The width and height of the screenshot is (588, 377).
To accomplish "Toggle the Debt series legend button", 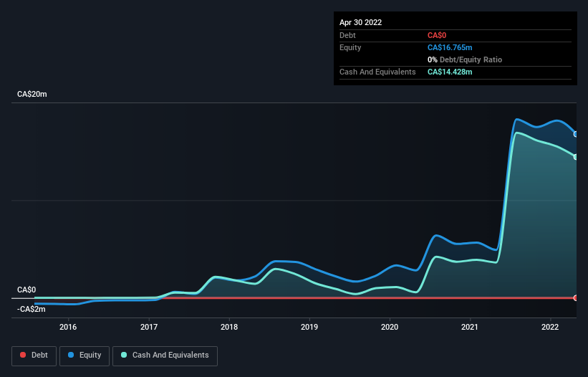I will pos(34,355).
